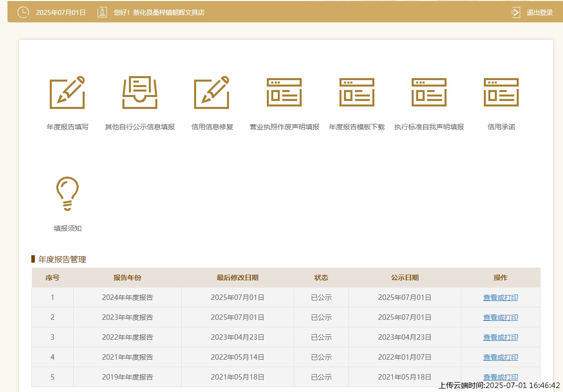
Task: Open the 信用信息修复 pencil icon
Action: coord(212,92)
